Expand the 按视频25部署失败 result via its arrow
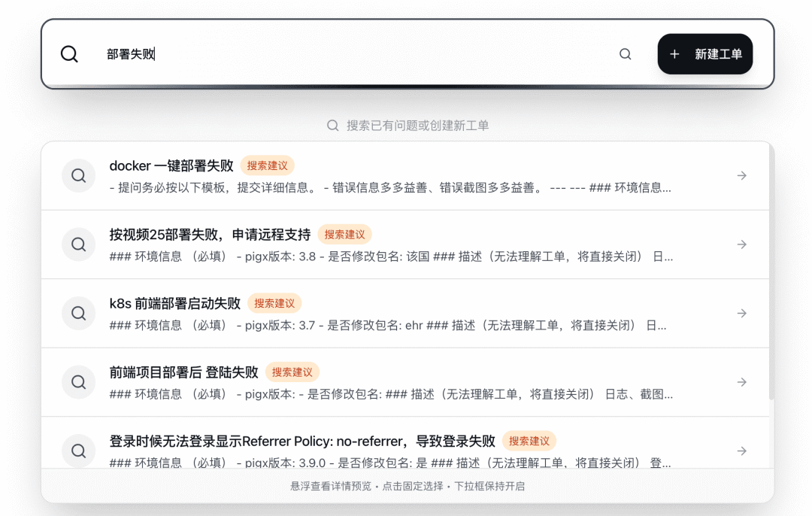The image size is (812, 516). [x=742, y=244]
